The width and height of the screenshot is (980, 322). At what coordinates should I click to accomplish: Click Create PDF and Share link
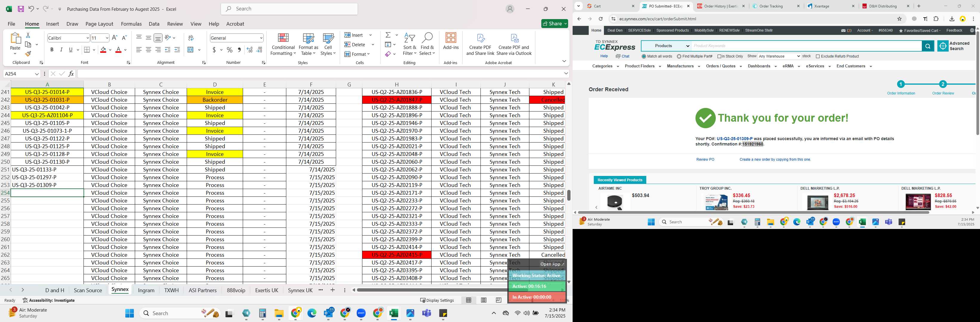tap(480, 45)
